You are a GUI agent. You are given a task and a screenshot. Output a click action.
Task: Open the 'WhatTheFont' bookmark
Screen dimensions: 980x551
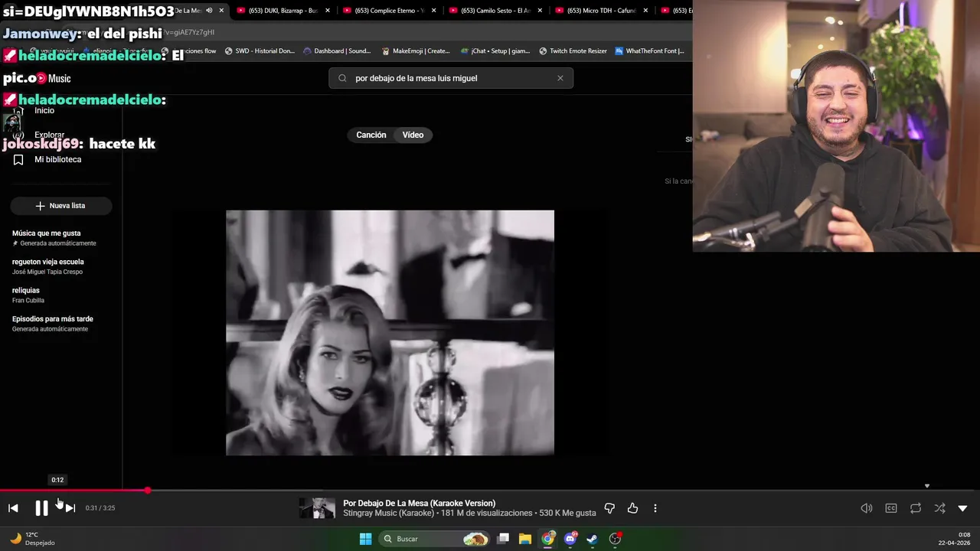(x=649, y=51)
